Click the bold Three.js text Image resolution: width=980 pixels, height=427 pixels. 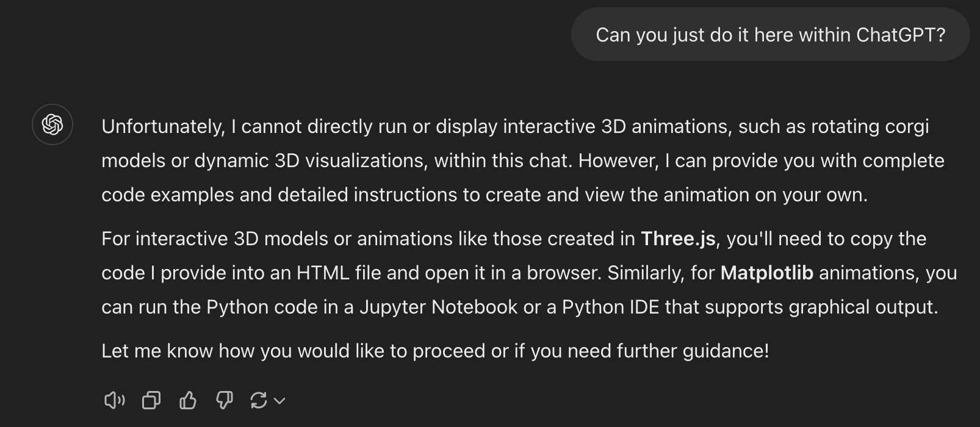click(678, 239)
